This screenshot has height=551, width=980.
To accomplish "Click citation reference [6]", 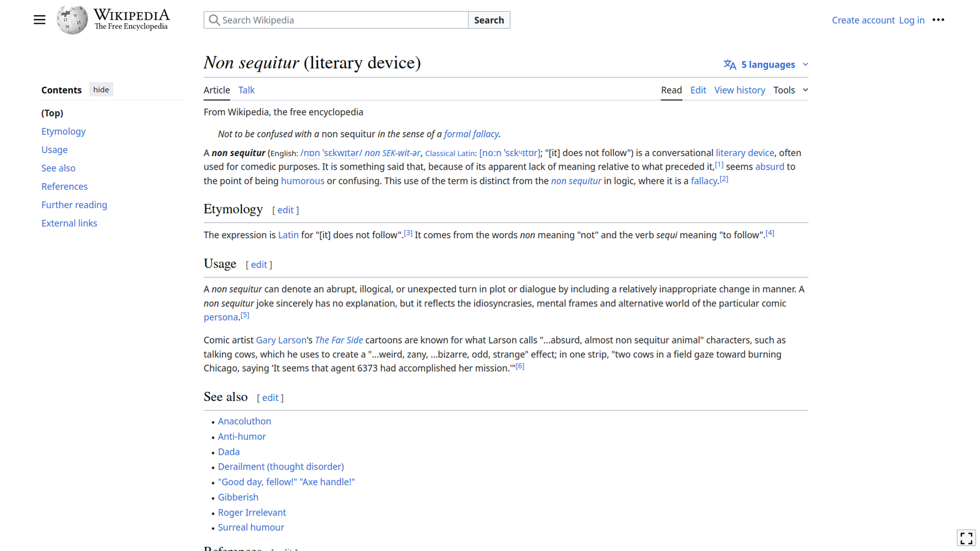I will click(x=520, y=366).
